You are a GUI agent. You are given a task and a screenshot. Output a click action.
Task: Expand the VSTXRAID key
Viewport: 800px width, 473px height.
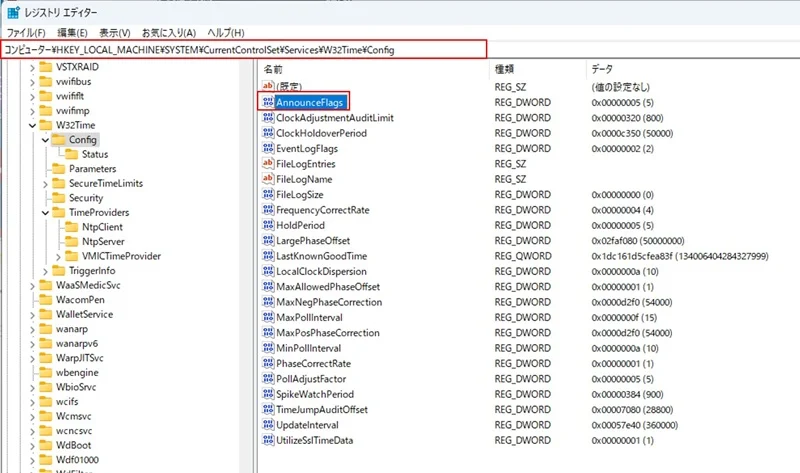33,67
